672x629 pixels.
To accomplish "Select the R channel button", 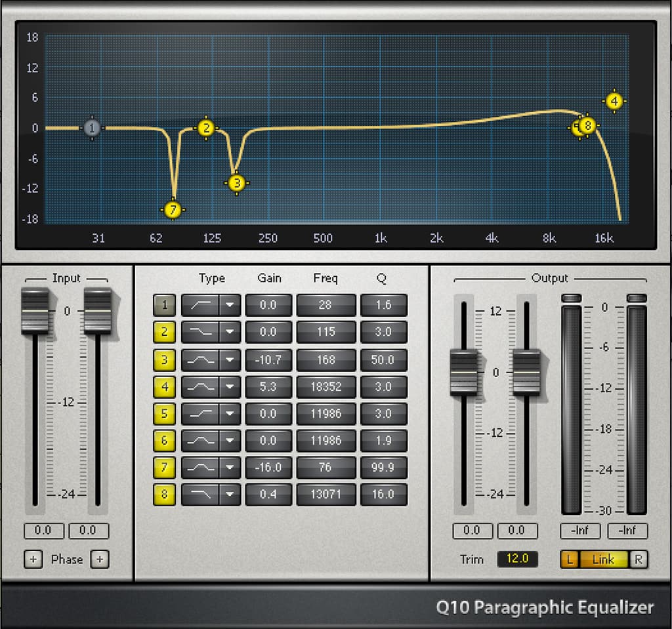I will click(x=638, y=559).
